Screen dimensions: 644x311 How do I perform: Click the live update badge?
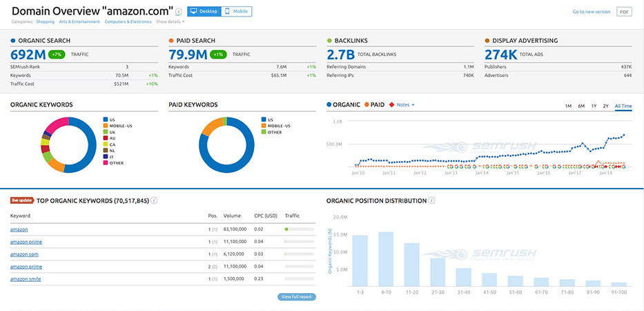[x=22, y=200]
